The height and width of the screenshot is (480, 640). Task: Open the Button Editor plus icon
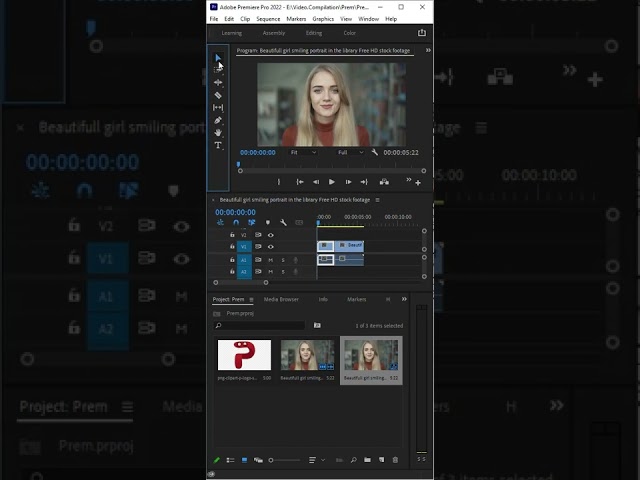(418, 183)
